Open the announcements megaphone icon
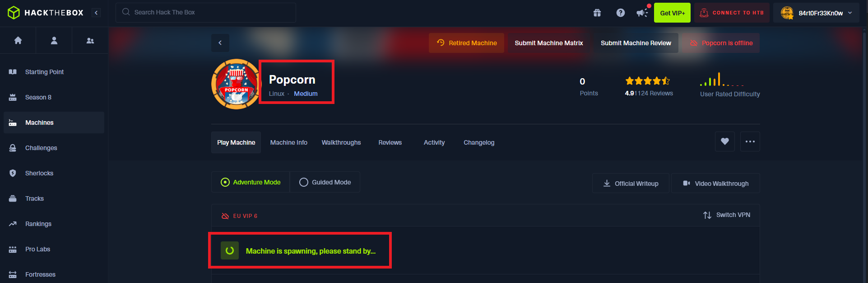This screenshot has height=283, width=868. point(642,13)
